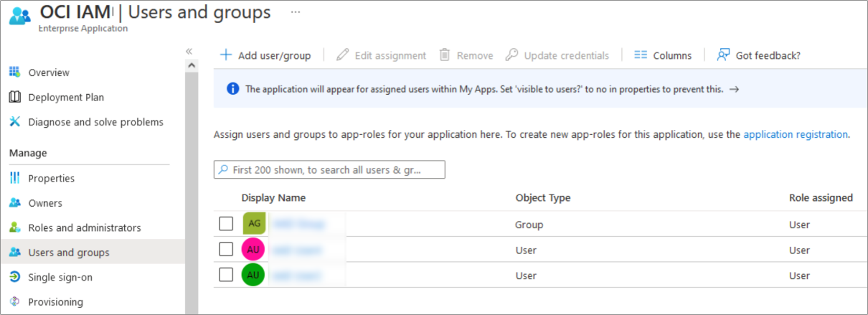The image size is (868, 315).
Task: Open the ellipsis more options menu
Action: pyautogui.click(x=296, y=13)
